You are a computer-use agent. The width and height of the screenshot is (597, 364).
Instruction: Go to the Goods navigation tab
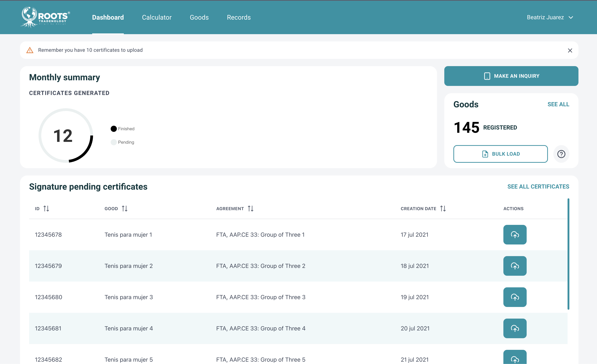[x=199, y=17]
